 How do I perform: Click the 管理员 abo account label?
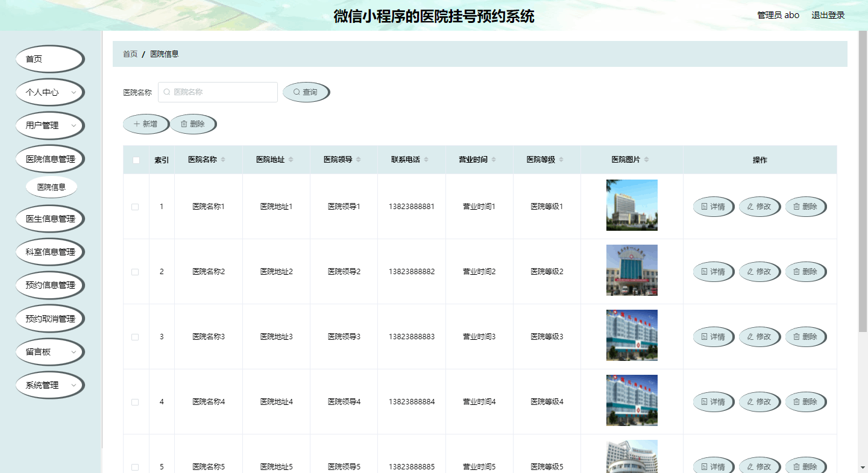pos(778,15)
